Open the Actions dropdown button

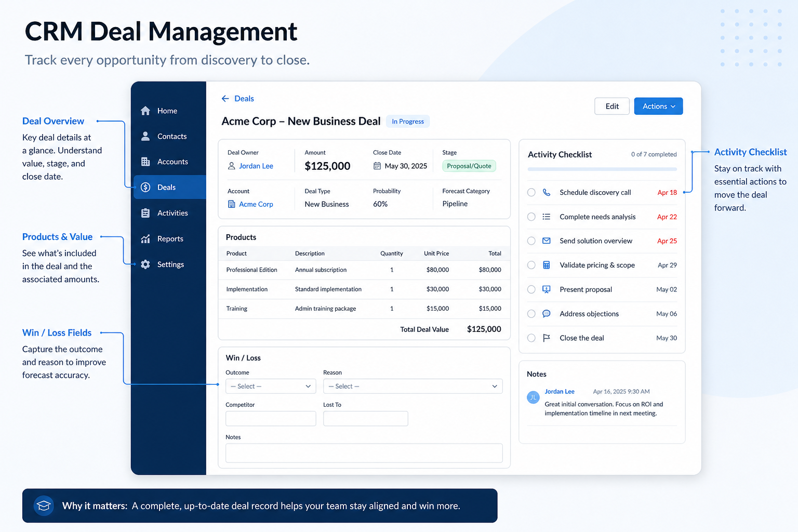tap(658, 106)
